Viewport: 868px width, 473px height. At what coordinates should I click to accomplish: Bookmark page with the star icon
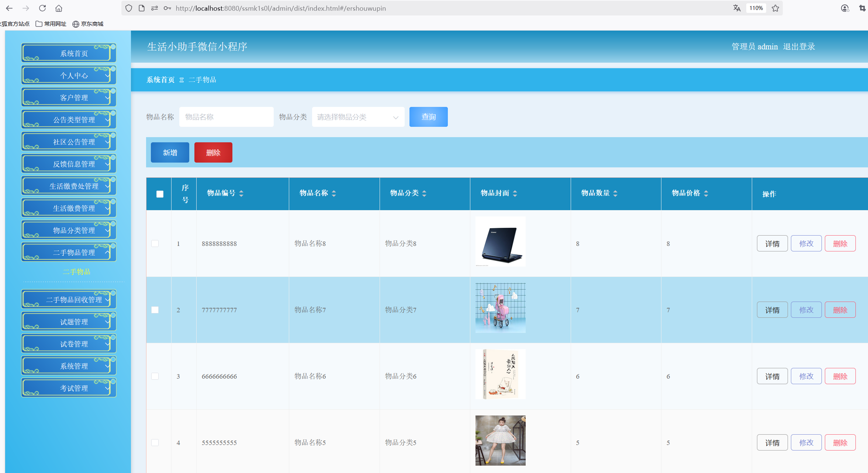pos(775,8)
